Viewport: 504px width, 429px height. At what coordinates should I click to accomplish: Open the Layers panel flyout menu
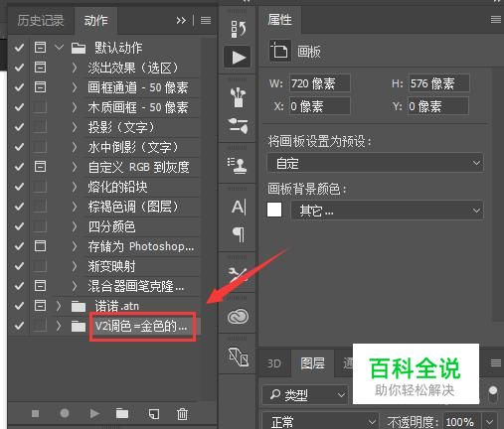(496, 363)
